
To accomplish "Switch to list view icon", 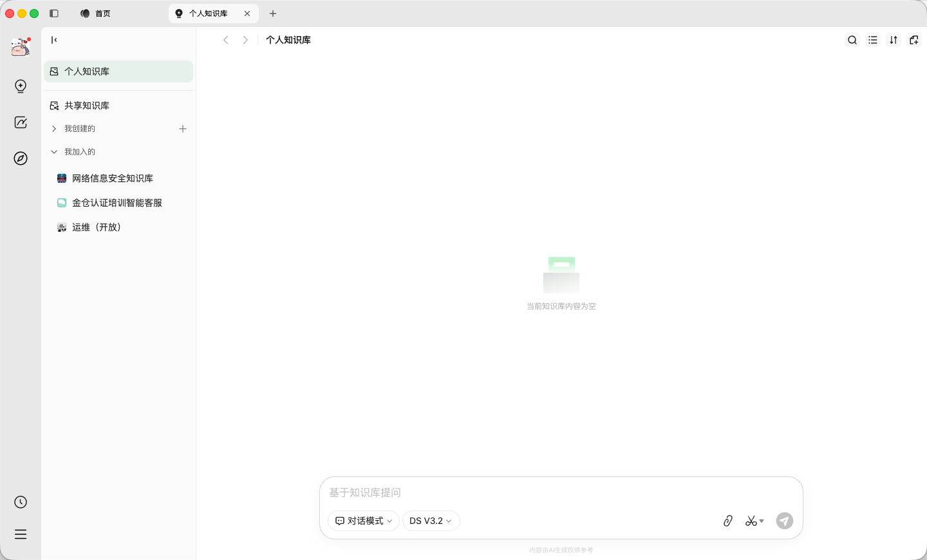I will click(x=873, y=40).
